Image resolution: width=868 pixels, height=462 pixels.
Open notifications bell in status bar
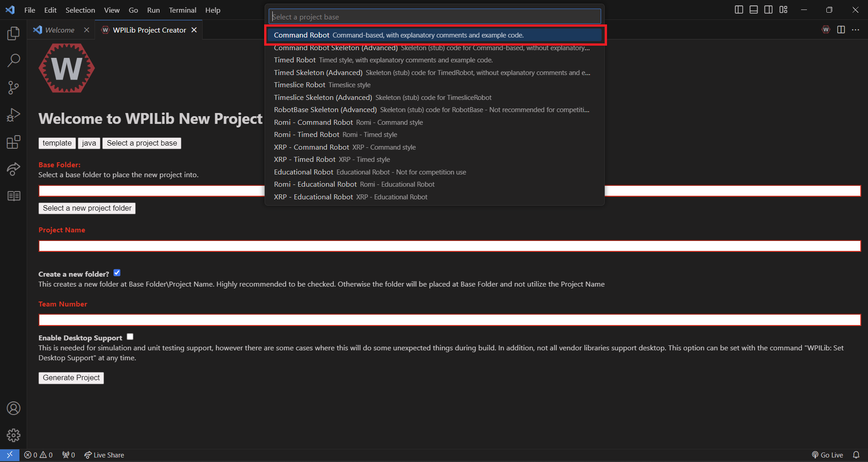tap(856, 455)
